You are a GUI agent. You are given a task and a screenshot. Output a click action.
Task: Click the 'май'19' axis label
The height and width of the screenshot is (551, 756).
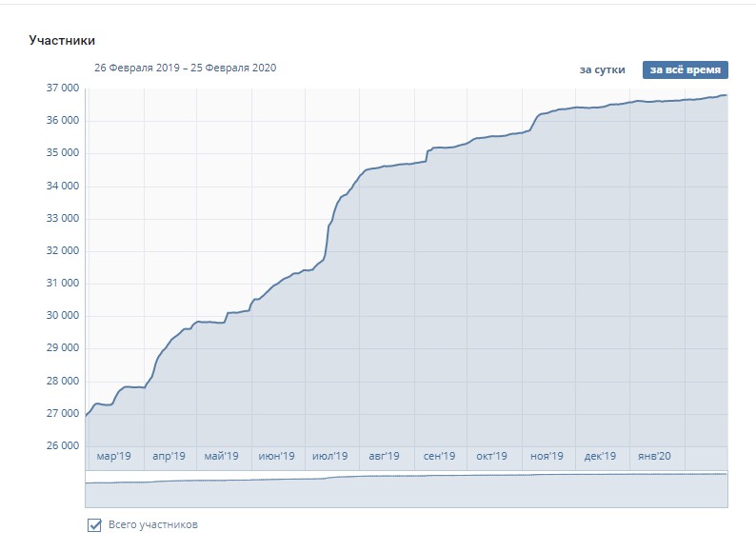[221, 456]
